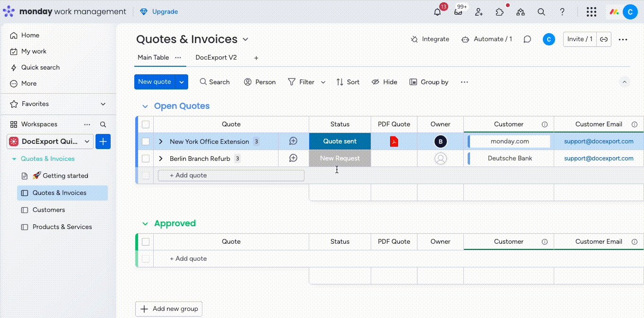Switch to the DocExport V2 tab

tap(216, 58)
